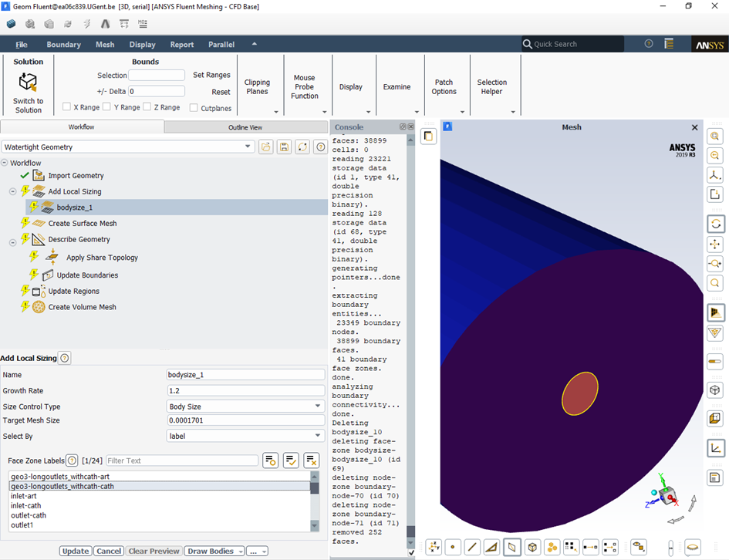The image size is (729, 560).
Task: Click the Update button
Action: pos(76,551)
